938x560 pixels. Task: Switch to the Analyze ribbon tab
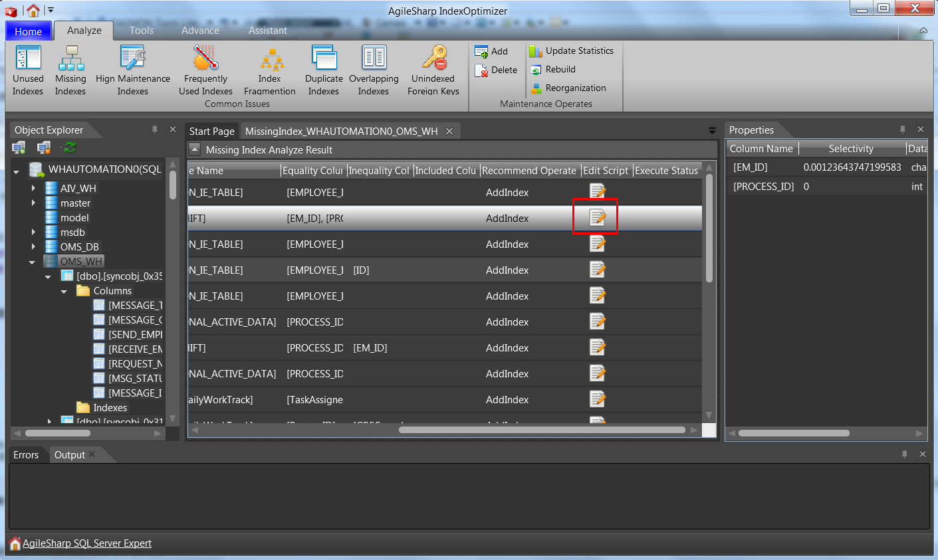click(84, 31)
